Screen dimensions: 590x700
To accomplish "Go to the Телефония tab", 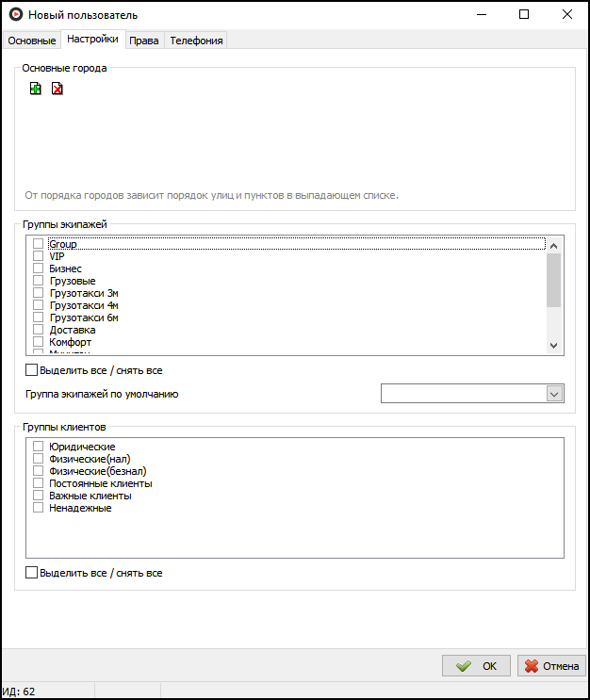I will [x=196, y=41].
